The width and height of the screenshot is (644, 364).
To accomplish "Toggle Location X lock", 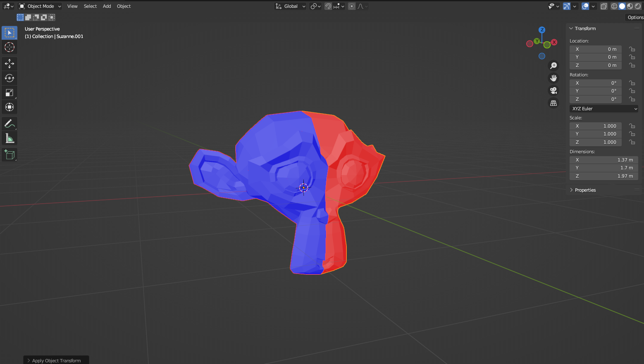I will pyautogui.click(x=632, y=49).
